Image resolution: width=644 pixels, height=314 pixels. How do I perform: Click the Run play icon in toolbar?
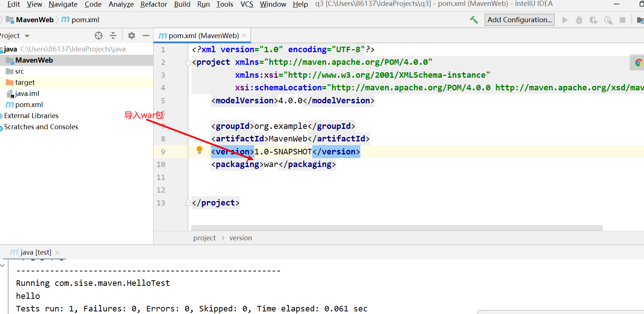565,20
